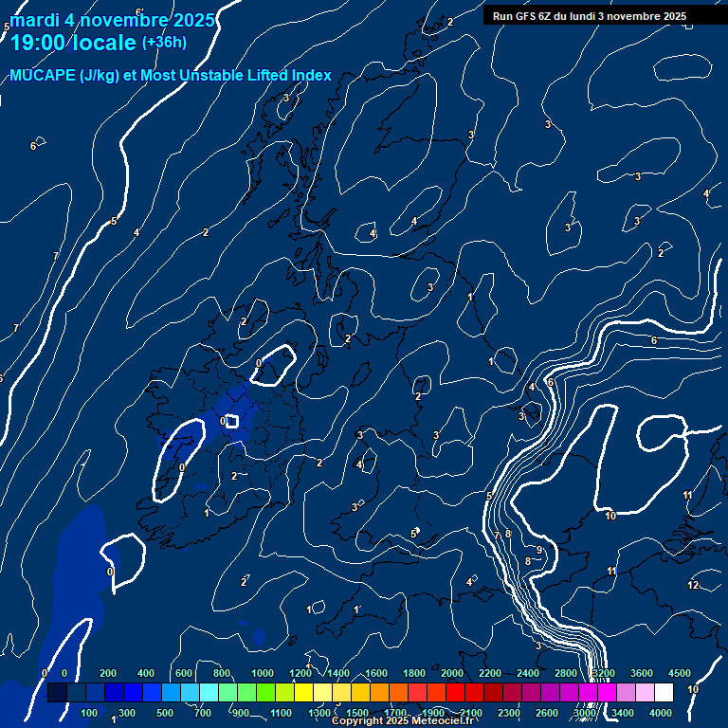This screenshot has width=728, height=728.
Task: Click the darkest navy swatch at legend's left end
Action: [57, 693]
